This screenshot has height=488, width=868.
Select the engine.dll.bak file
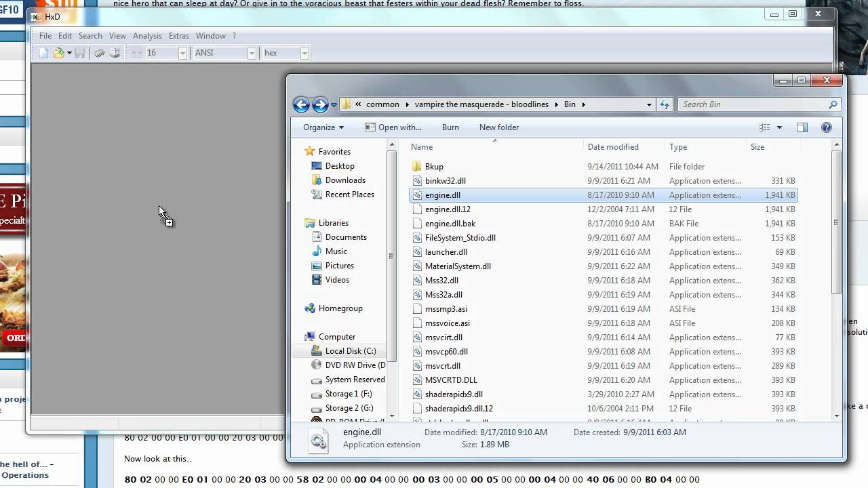(450, 224)
